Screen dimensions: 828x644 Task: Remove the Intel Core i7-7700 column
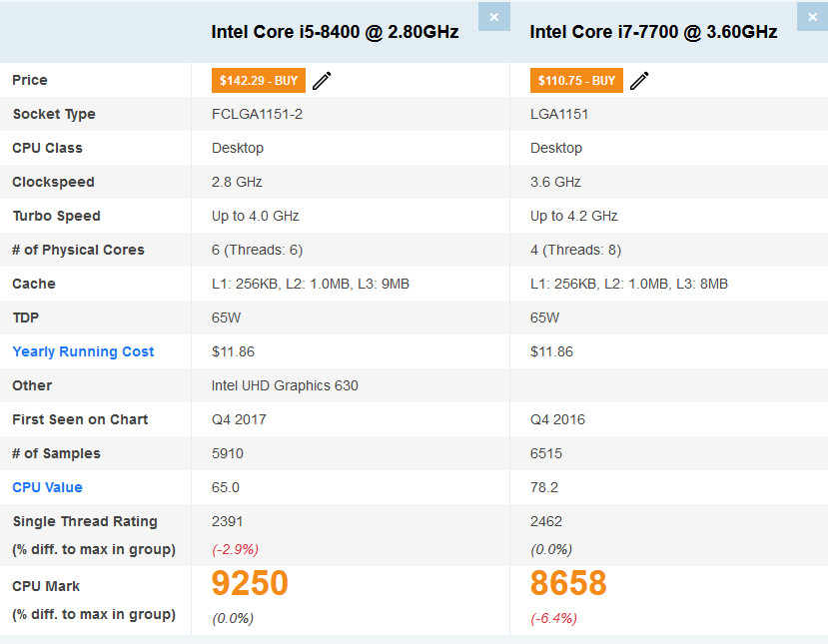[x=812, y=17]
